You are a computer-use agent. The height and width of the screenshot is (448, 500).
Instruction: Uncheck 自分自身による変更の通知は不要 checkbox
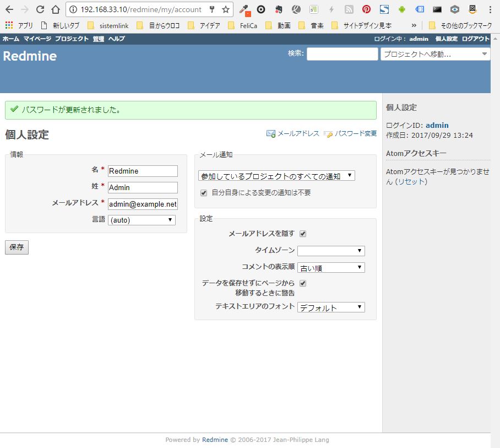point(203,193)
